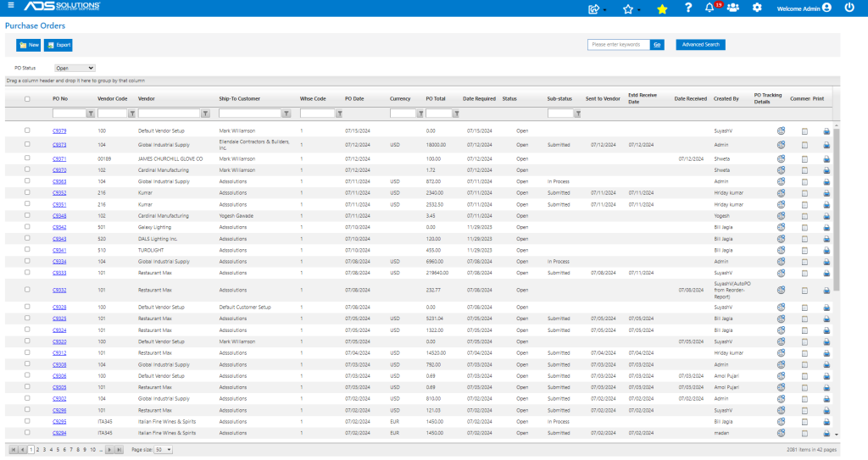
Task: Tick the select-all header checkbox
Action: [27, 99]
